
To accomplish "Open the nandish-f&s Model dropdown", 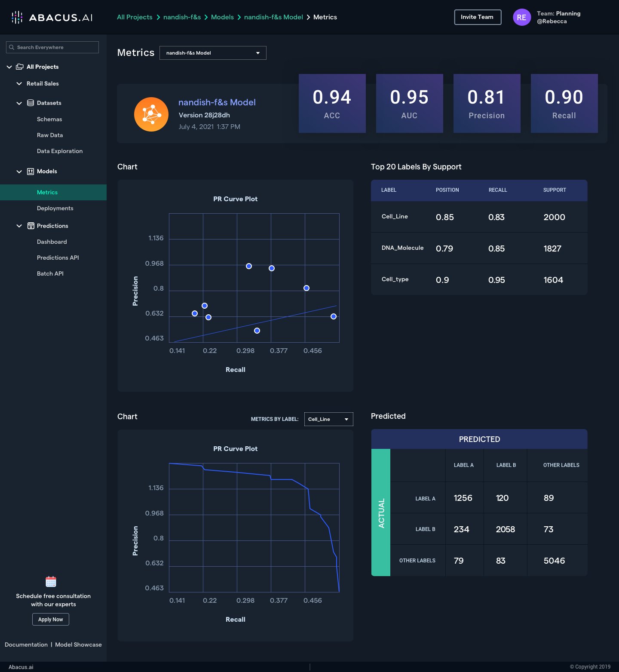I will [x=213, y=53].
